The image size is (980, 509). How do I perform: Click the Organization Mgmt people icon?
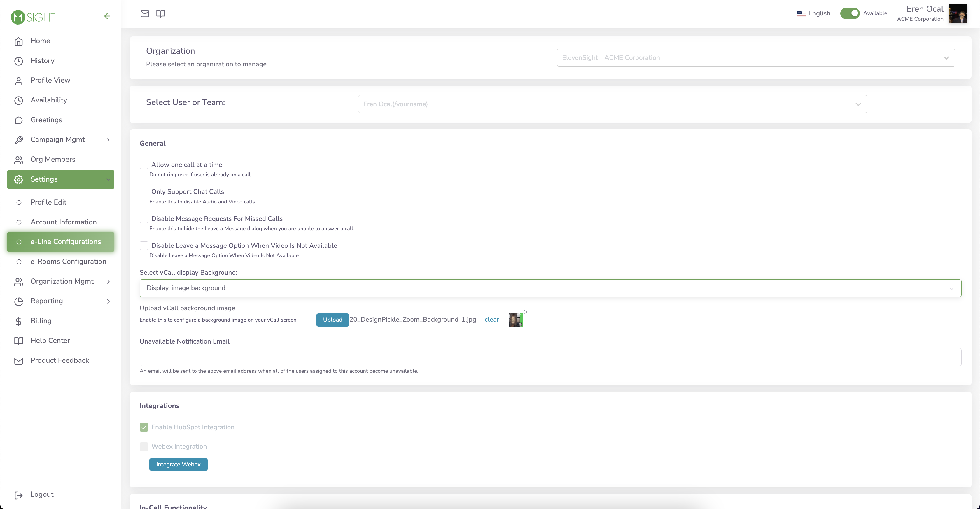point(19,282)
